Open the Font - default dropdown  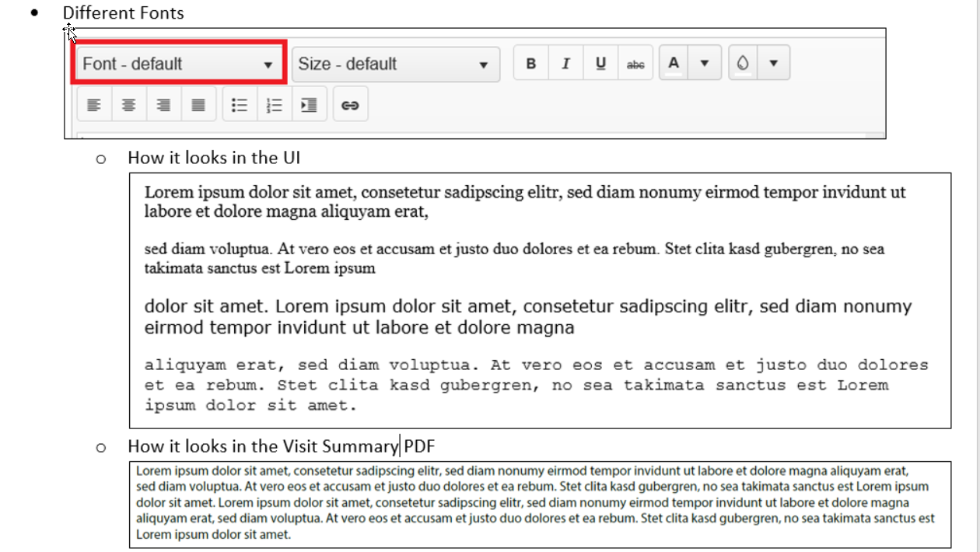tap(179, 64)
